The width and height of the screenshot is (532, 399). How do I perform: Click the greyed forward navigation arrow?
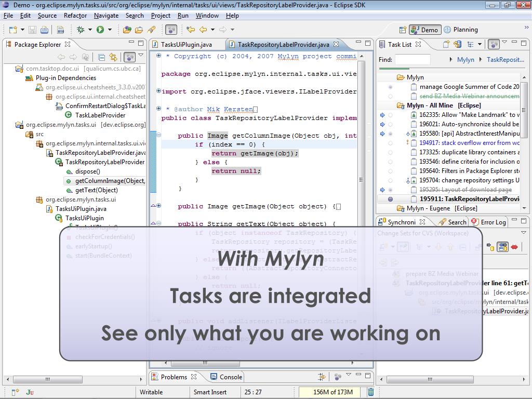(222, 30)
